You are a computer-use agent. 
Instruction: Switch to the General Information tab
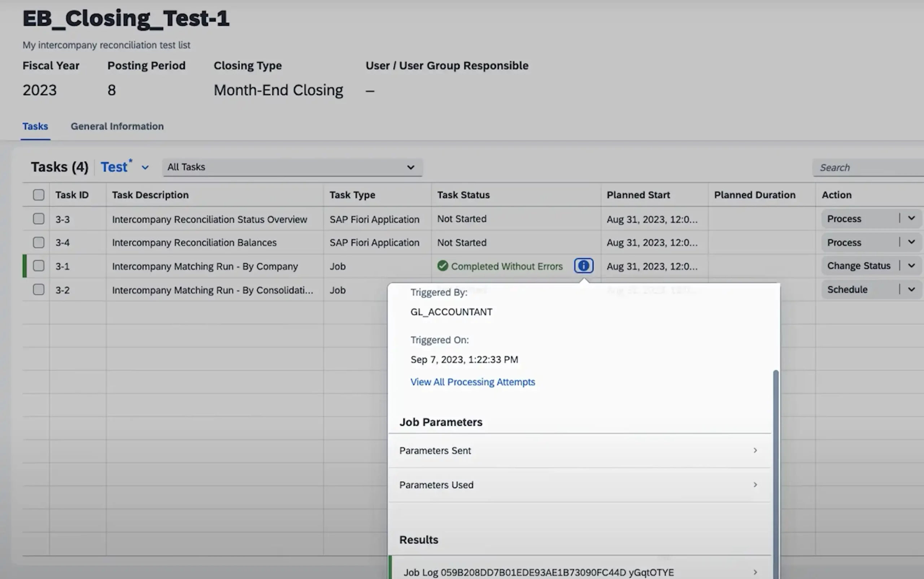point(117,126)
